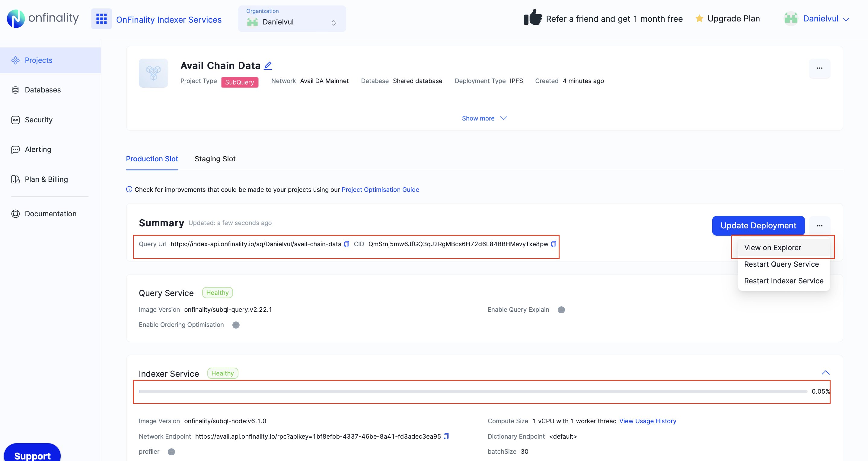Disable the Enable Query Explain toggle
The image size is (868, 461).
(x=561, y=310)
